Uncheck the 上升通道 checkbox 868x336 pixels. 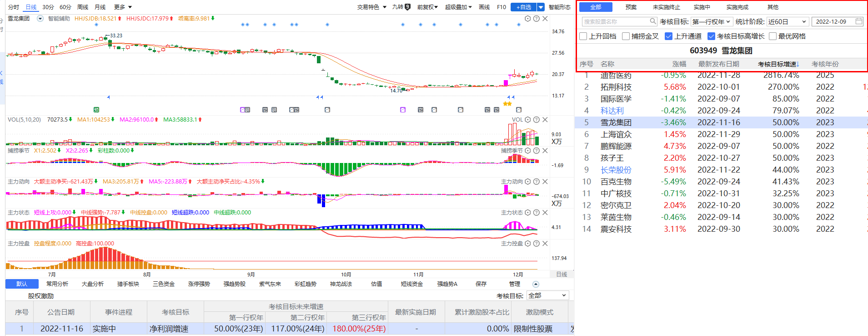(x=668, y=36)
